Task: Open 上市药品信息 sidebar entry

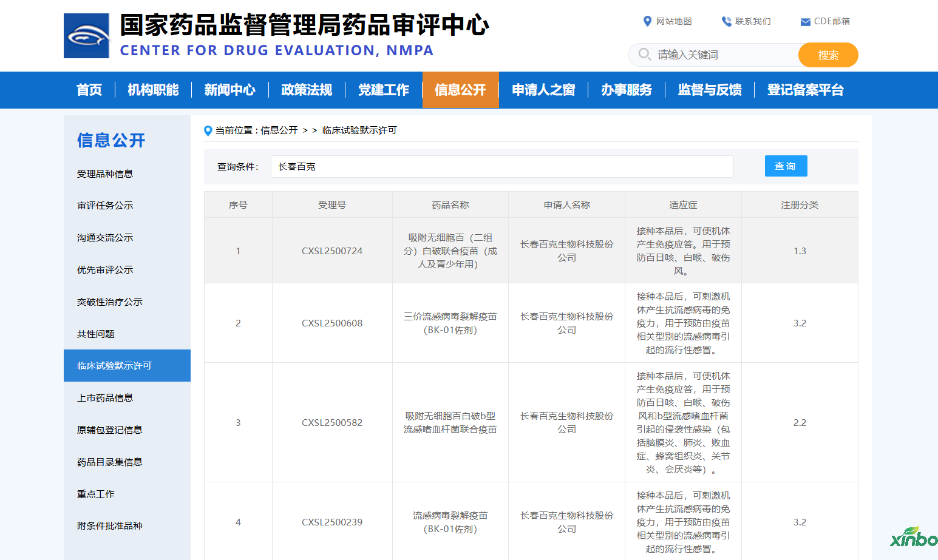Action: tap(105, 398)
